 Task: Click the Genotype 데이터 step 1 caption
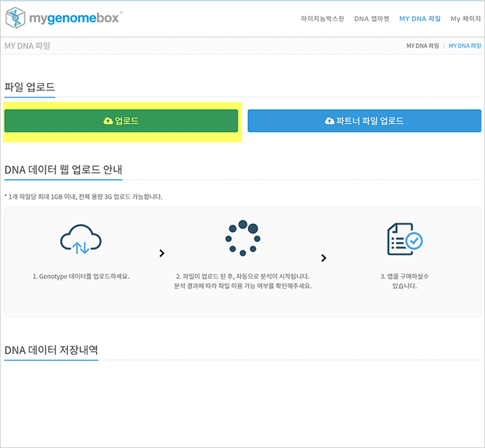click(x=80, y=276)
